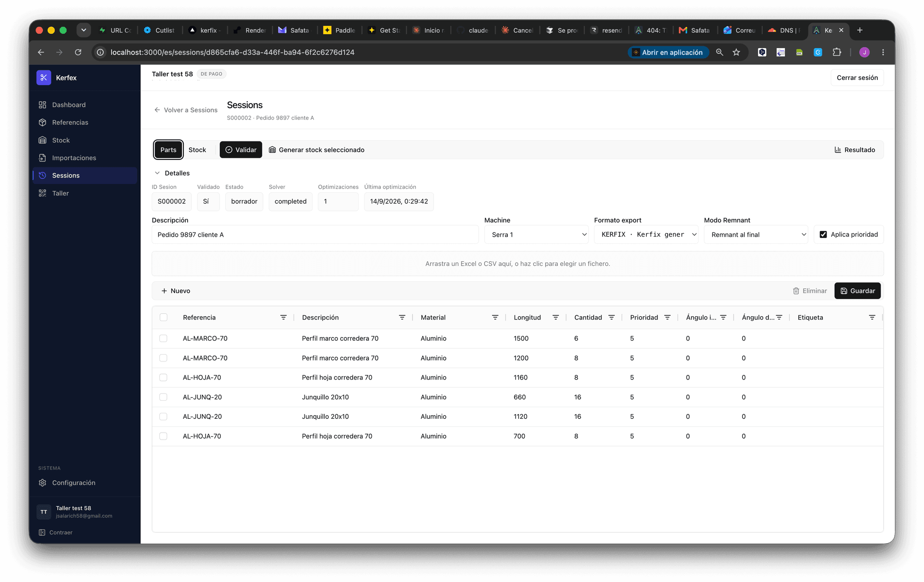Click Generar stock seleccionado
The height and width of the screenshot is (582, 924).
317,150
